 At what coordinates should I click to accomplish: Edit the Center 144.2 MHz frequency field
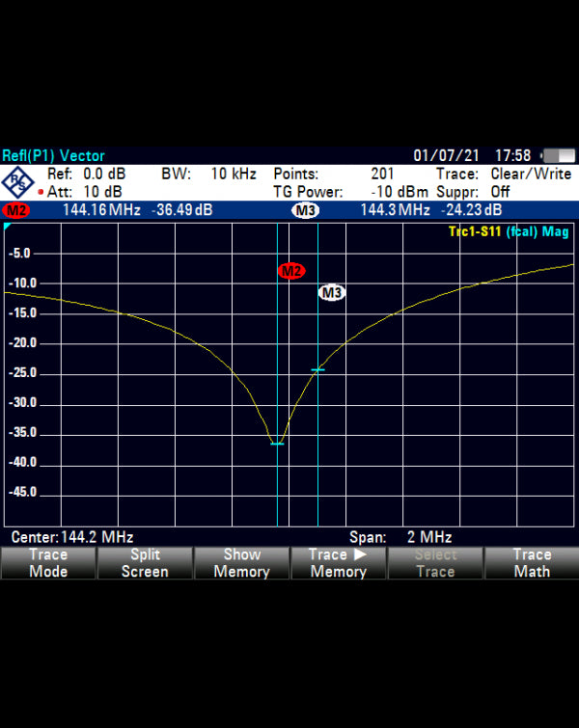pos(72,537)
